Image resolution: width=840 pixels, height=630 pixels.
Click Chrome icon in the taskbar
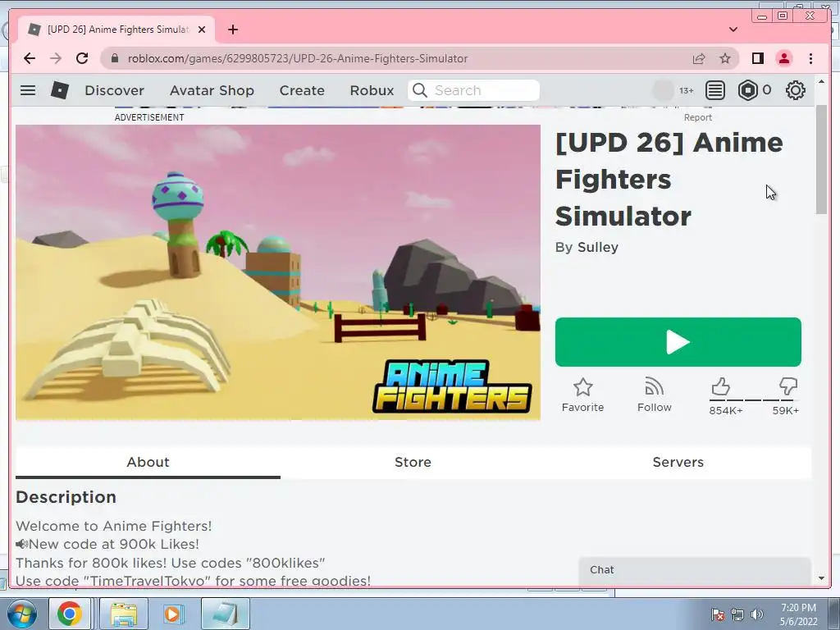(70, 614)
